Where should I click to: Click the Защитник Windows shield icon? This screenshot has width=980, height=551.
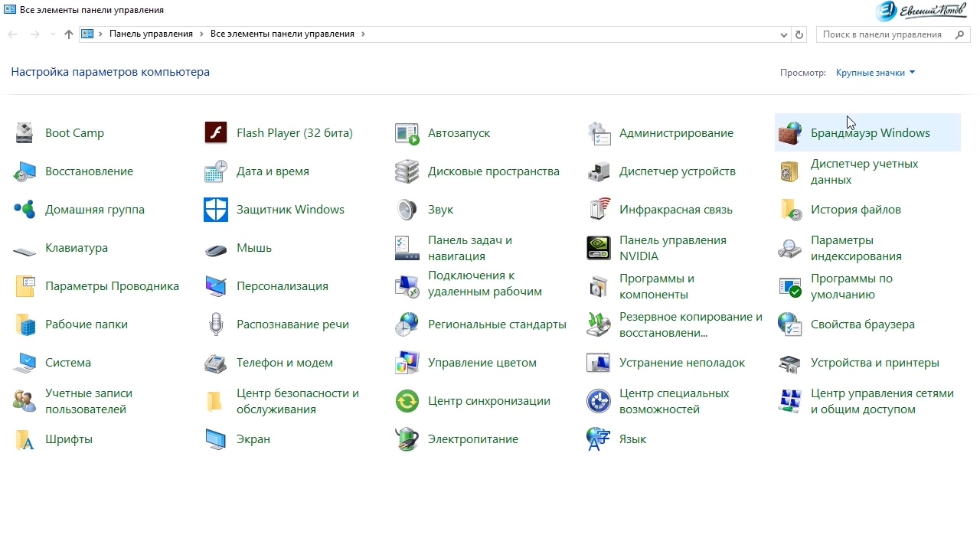(x=216, y=210)
